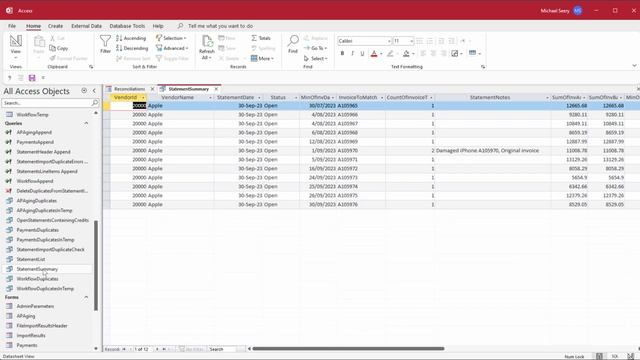Viewport: 640px width, 360px height.
Task: Open the WorkflowTemp table item
Action: coord(32,115)
